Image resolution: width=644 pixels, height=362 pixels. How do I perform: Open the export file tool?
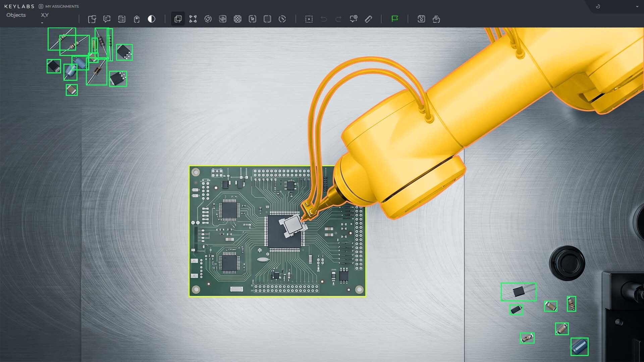pos(92,19)
